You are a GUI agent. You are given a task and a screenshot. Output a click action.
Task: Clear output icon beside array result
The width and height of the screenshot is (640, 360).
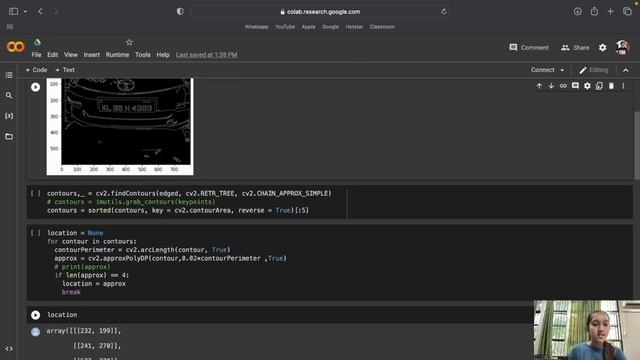point(36,332)
